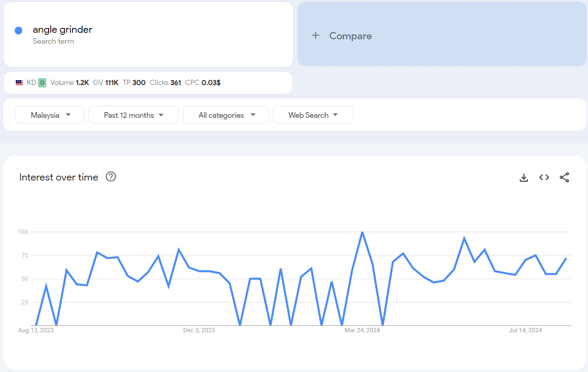Screen dimensions: 588x372
Task: Edit the angle grinder search term
Action: pyautogui.click(x=62, y=30)
